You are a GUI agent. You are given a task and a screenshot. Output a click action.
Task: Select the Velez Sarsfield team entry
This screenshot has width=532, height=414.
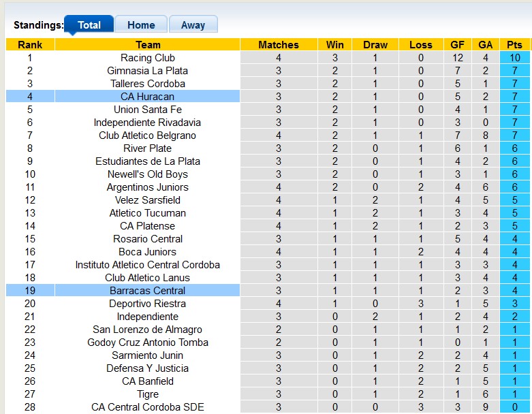[x=147, y=200]
